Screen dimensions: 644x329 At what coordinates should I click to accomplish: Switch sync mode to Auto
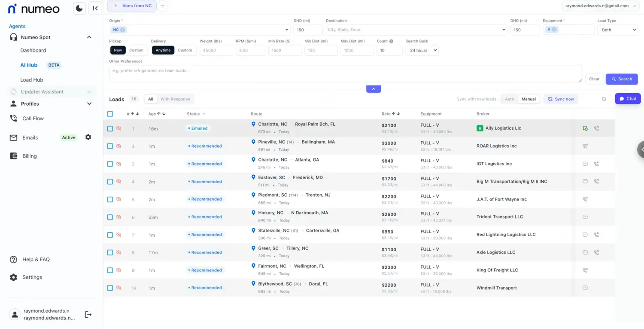[x=509, y=99]
